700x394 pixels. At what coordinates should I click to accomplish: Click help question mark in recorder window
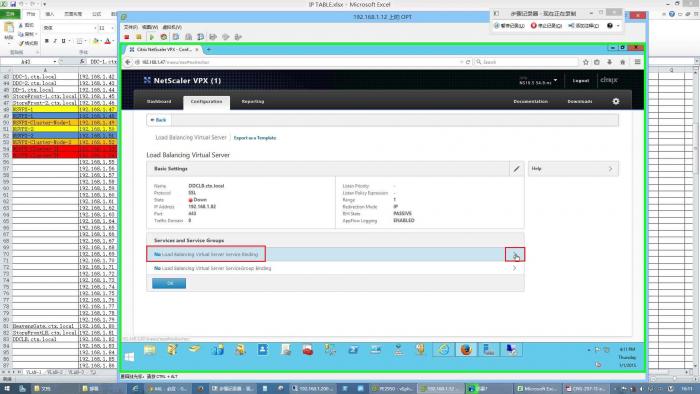(609, 26)
